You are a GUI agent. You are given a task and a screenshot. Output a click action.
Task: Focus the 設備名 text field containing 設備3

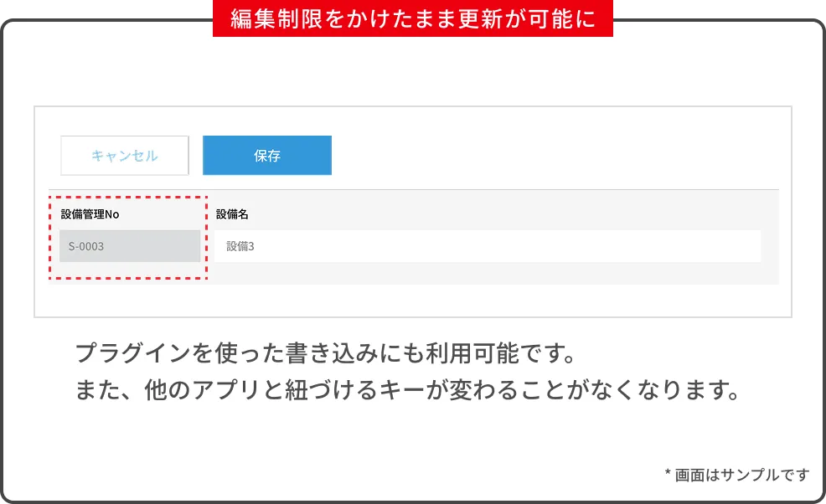[x=488, y=246]
